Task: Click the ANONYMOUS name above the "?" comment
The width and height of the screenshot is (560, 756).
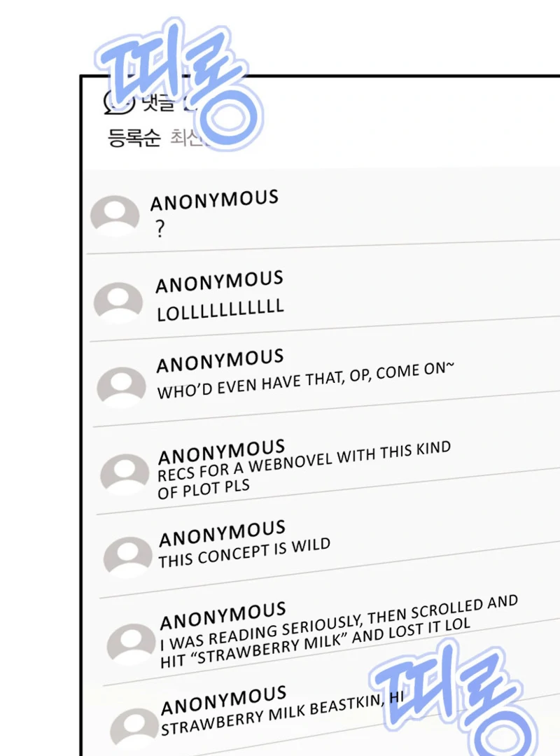Action: pos(214,200)
